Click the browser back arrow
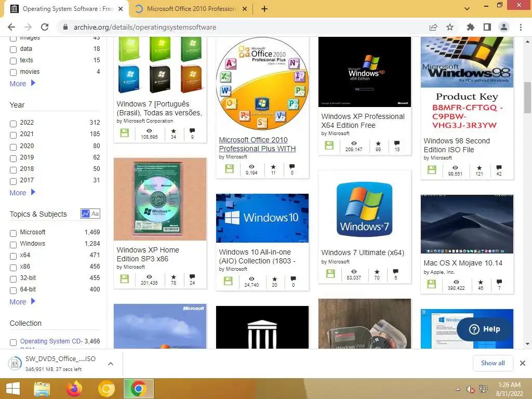Viewport: 532px width, 399px height. pos(11,27)
